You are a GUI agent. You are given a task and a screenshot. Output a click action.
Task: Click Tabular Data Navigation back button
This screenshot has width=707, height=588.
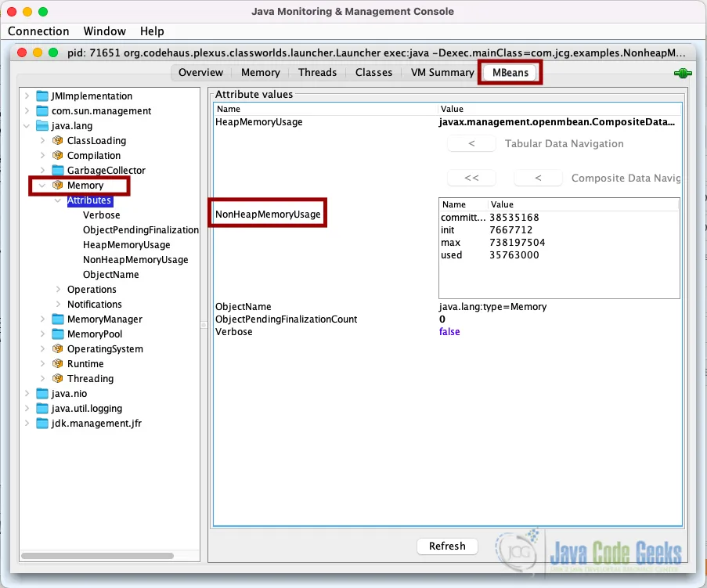coord(471,143)
